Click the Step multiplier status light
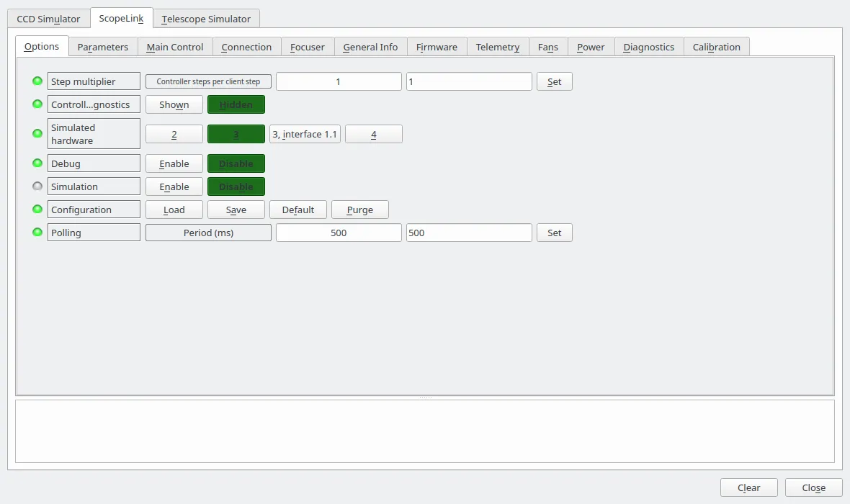Screen dimensions: 850x504 click(x=37, y=81)
